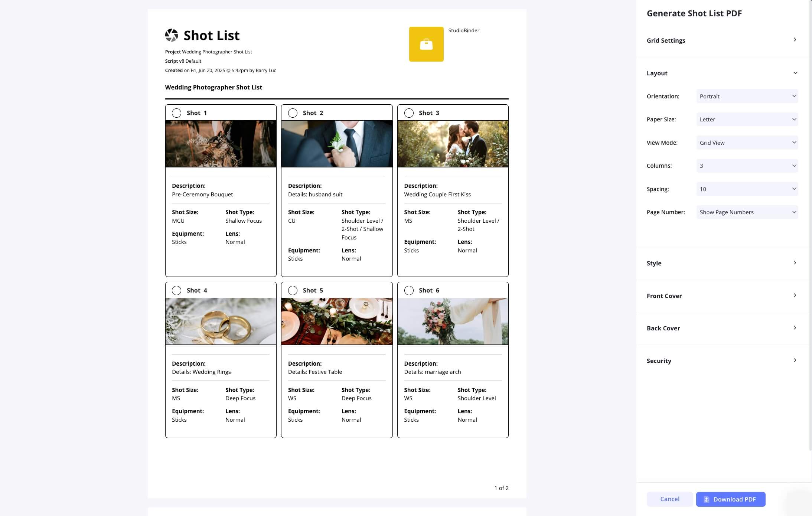This screenshot has height=516, width=812.
Task: Expand the Back Cover section
Action: 722,328
